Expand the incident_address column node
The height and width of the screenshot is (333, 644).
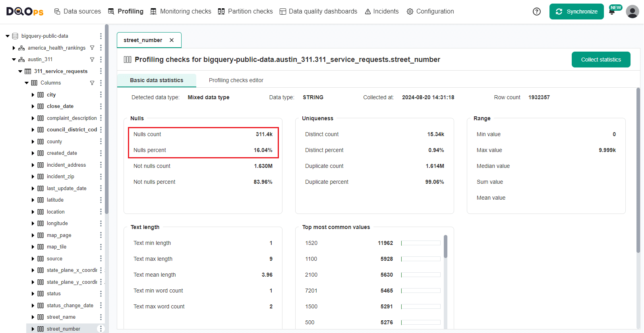(33, 165)
